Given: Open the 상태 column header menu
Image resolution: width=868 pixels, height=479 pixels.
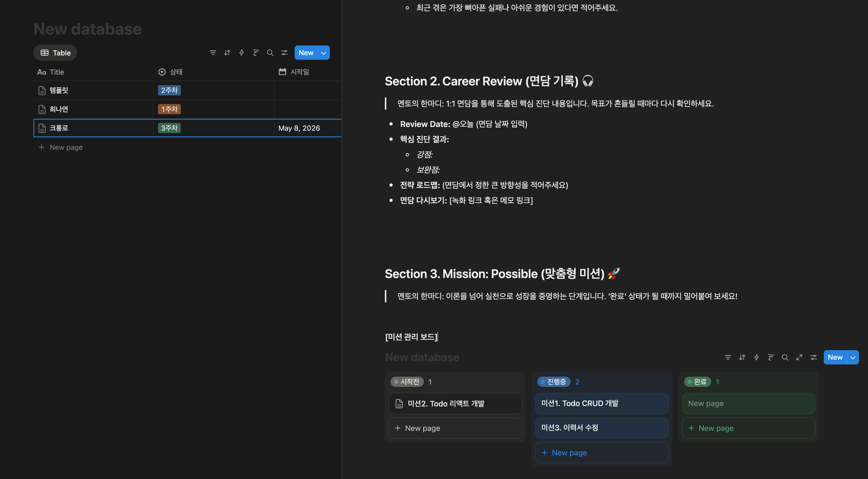Looking at the screenshot, I should coord(176,72).
